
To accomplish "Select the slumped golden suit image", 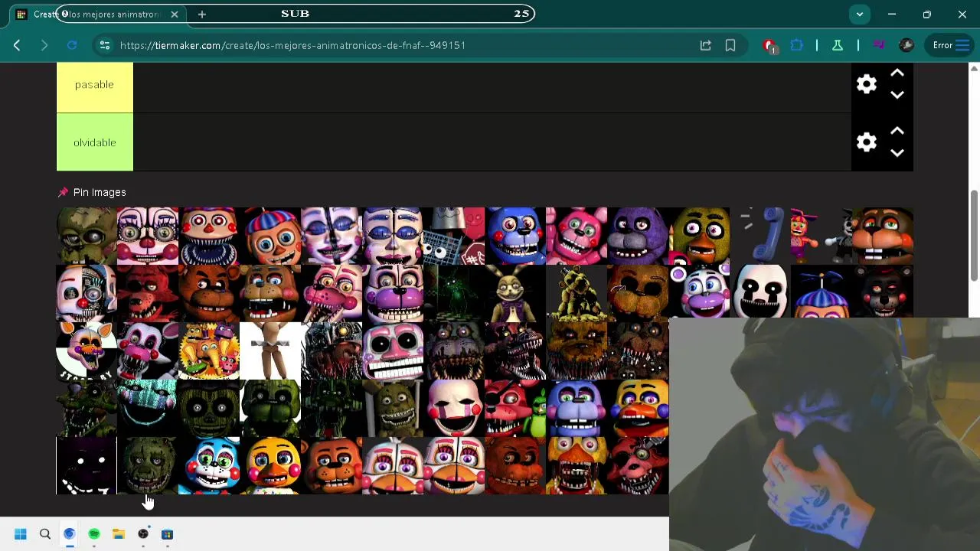I will coord(577,293).
